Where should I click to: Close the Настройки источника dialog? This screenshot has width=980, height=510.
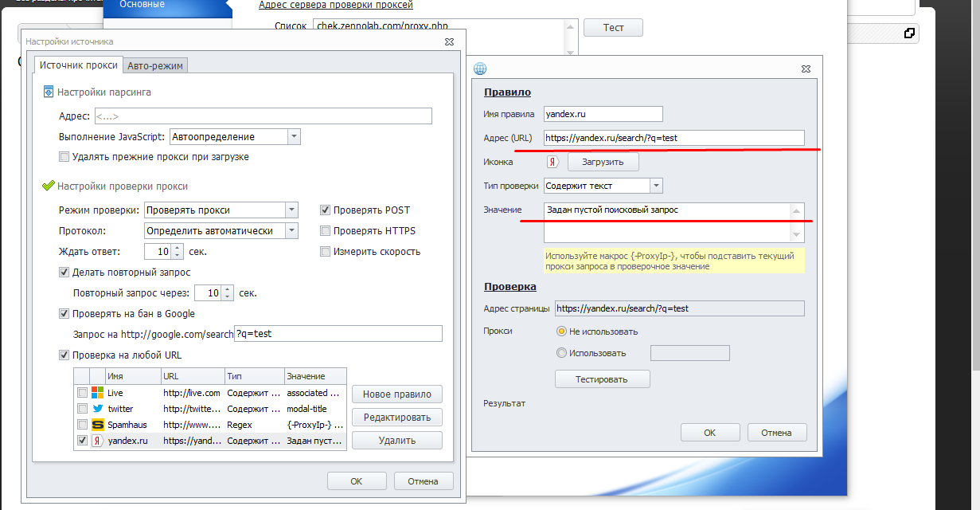pyautogui.click(x=449, y=41)
